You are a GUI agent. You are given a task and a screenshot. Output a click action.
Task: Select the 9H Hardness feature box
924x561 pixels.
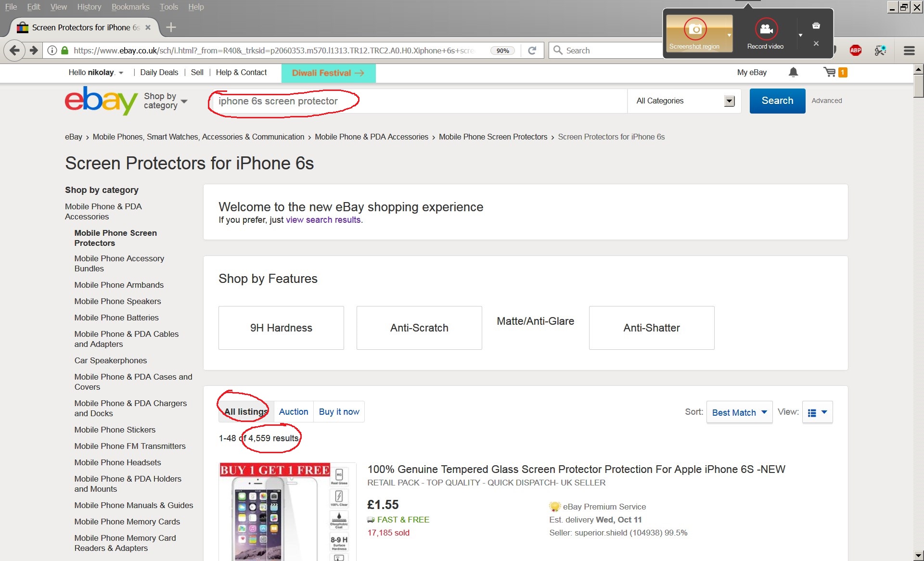click(281, 328)
